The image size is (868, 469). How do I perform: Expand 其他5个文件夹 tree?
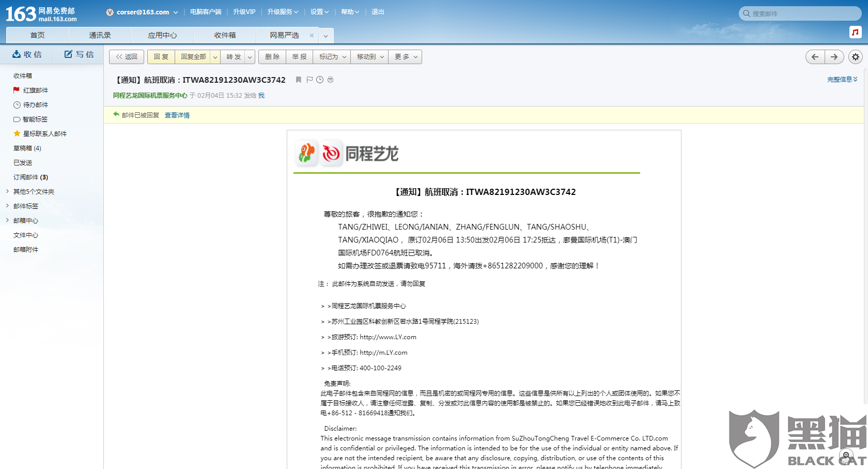[7, 191]
